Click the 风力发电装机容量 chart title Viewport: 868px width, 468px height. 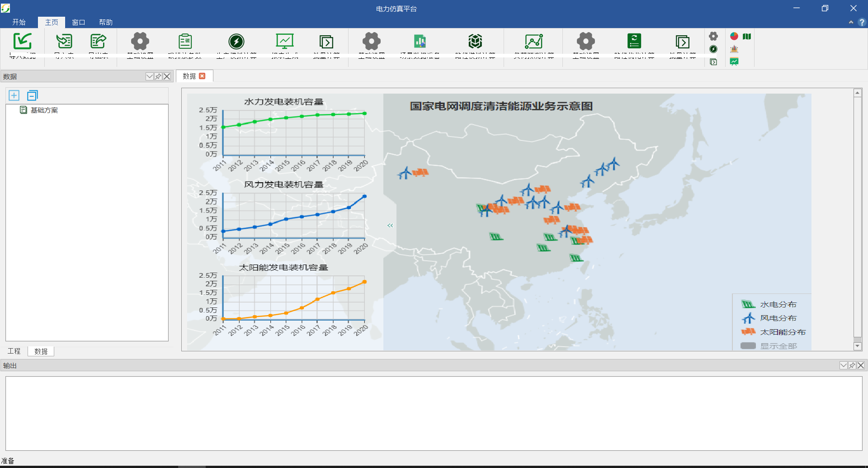(284, 184)
